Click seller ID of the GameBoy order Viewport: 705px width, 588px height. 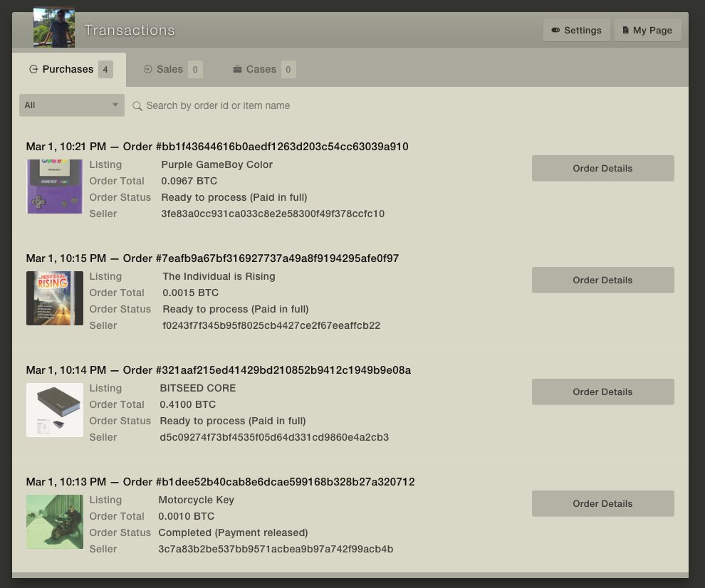273,214
